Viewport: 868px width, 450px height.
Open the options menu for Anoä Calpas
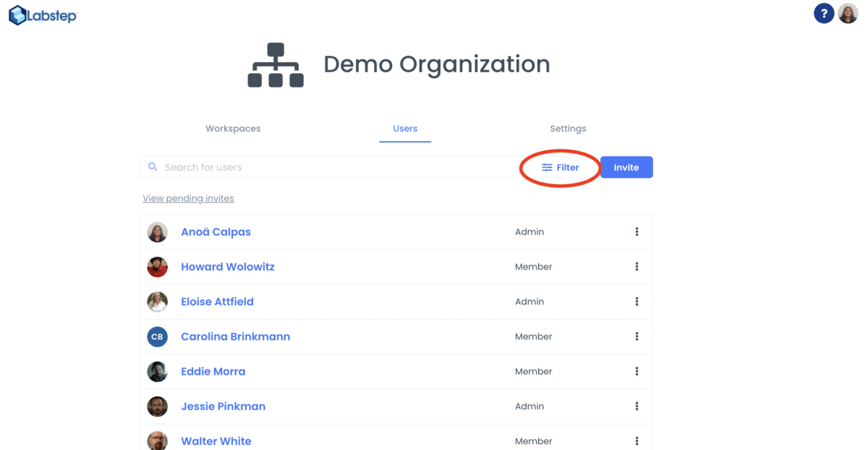point(637,232)
